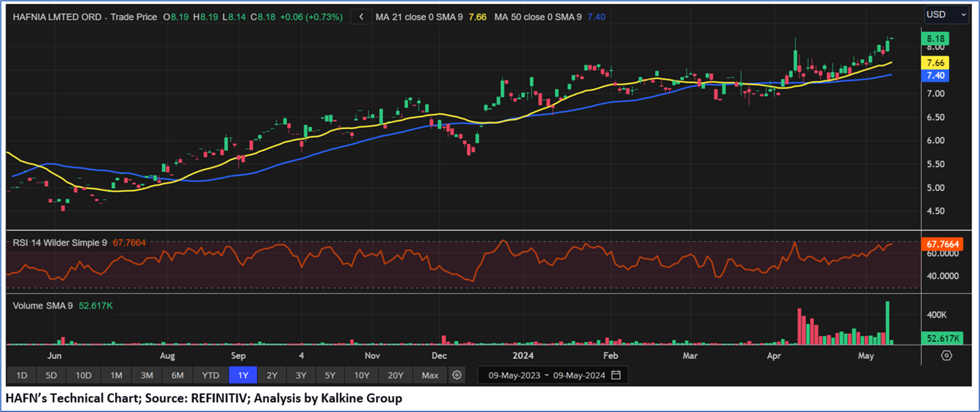
Task: Choose the 6M time range
Action: 177,375
